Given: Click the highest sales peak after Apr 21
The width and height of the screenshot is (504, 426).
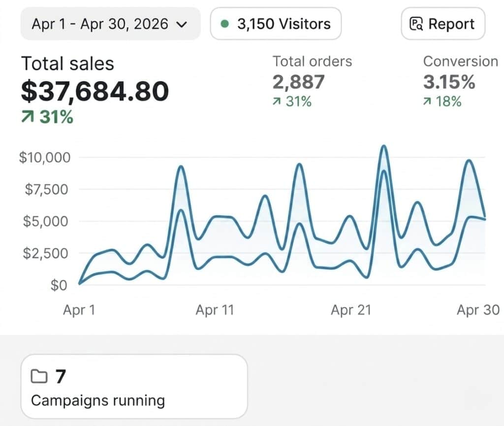Looking at the screenshot, I should click(x=383, y=147).
